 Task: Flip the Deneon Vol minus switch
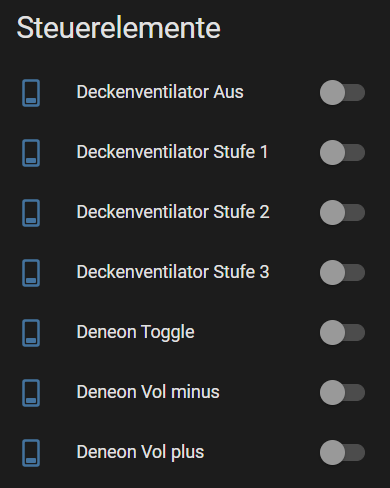point(342,392)
